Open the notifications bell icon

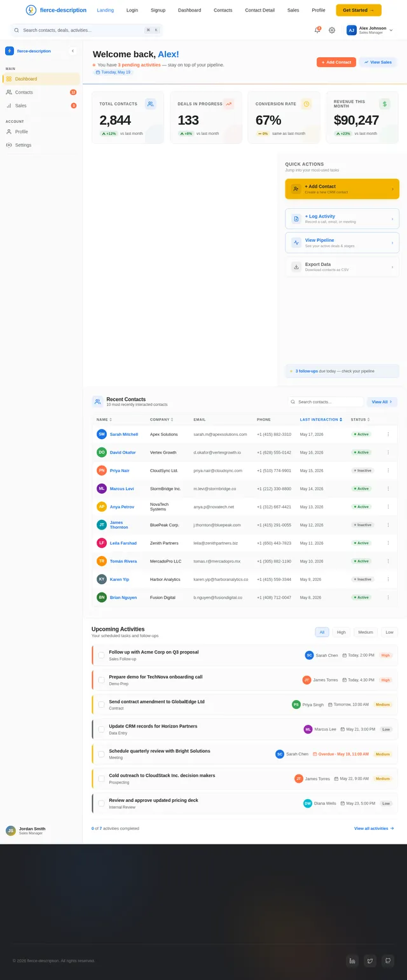(x=317, y=30)
